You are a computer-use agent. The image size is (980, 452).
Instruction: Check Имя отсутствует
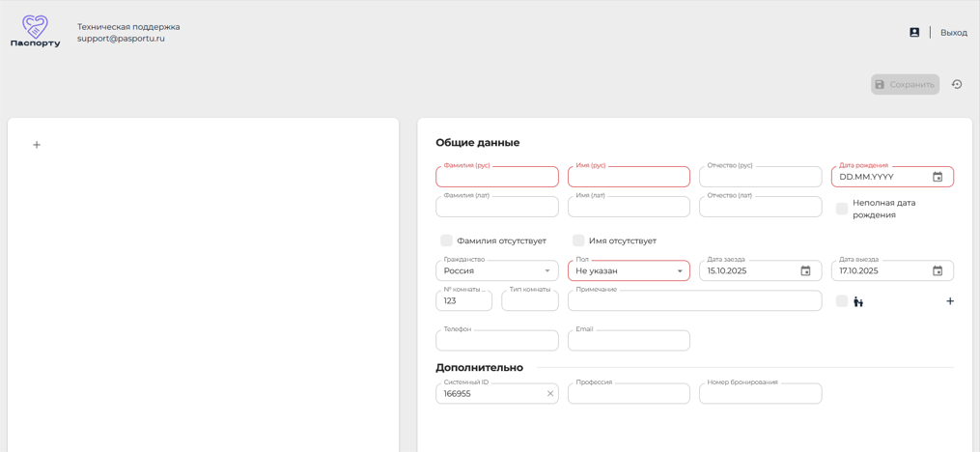pos(578,240)
